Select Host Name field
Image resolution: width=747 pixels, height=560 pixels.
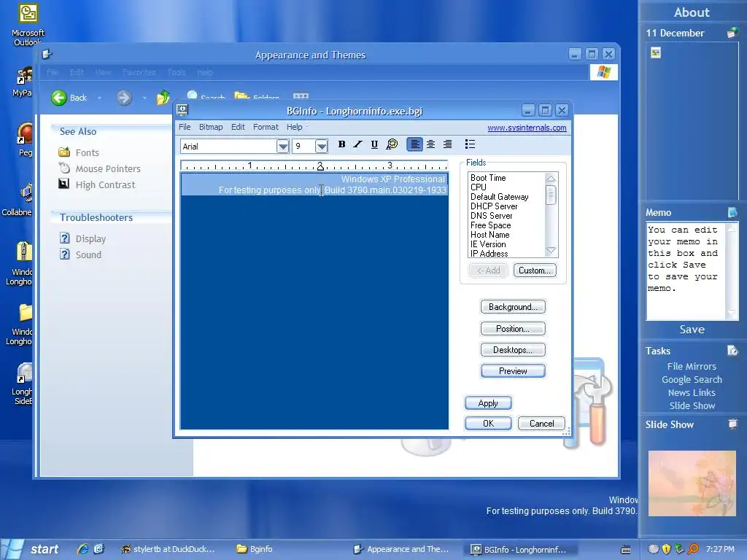[489, 235]
